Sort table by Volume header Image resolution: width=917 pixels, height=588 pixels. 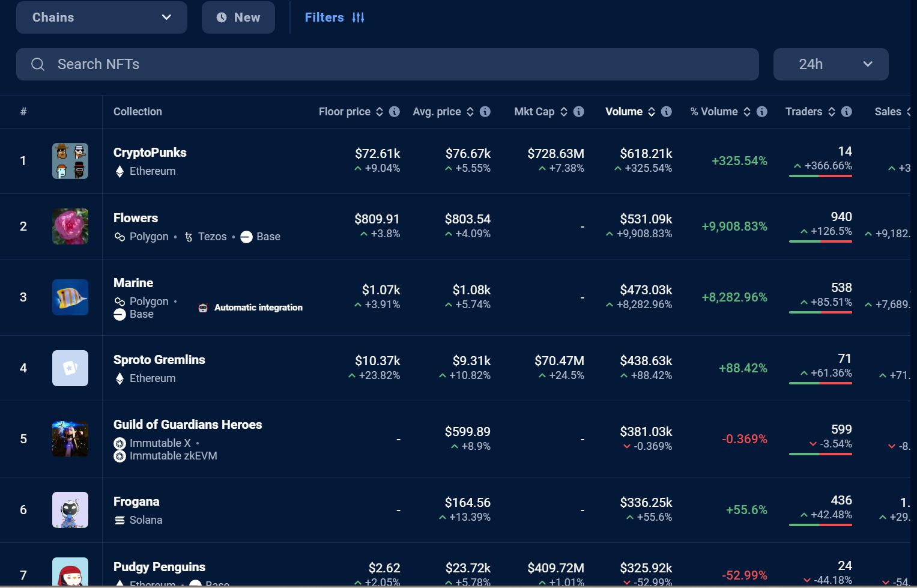click(x=623, y=112)
